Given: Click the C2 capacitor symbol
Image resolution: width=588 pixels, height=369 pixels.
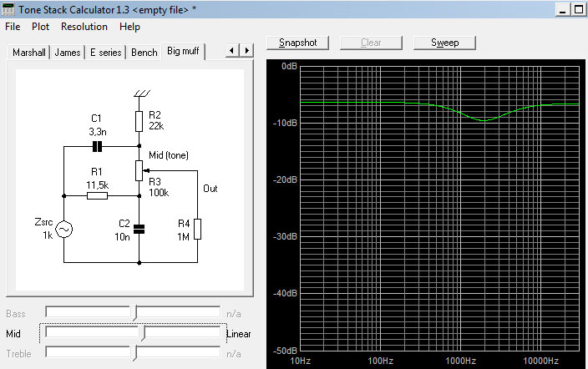Looking at the screenshot, I should pyautogui.click(x=139, y=229).
